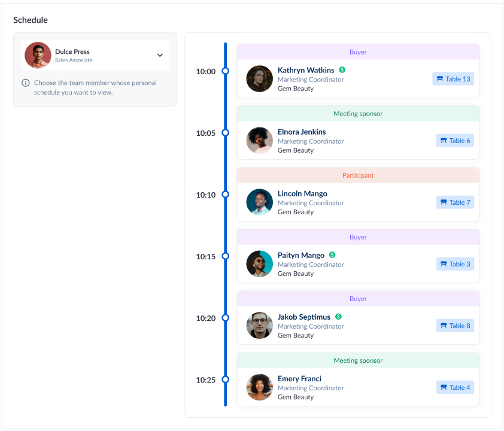Click the Table 8 button
The image size is (504, 431).
455,326
